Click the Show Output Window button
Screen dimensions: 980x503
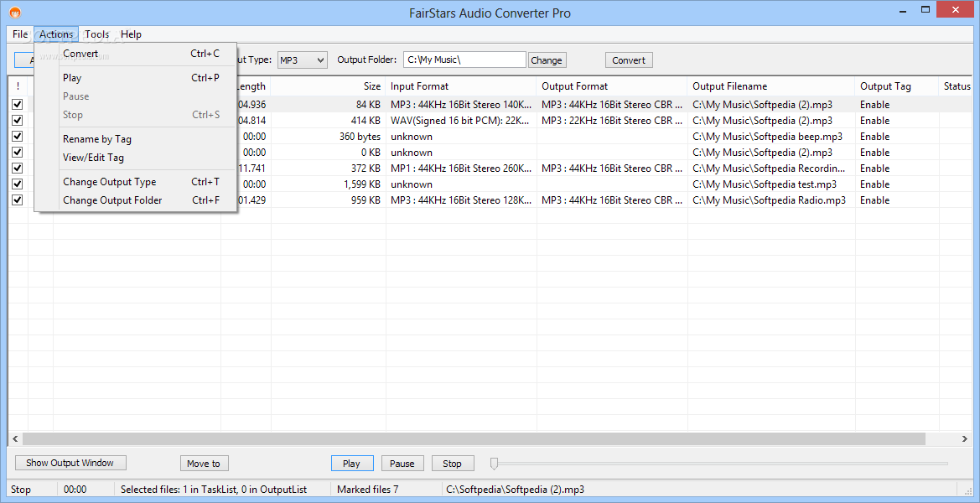point(70,463)
